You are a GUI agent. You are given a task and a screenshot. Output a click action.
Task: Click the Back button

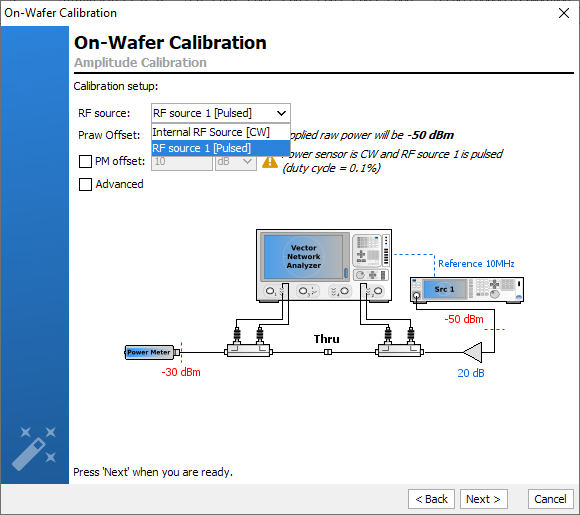click(x=431, y=499)
